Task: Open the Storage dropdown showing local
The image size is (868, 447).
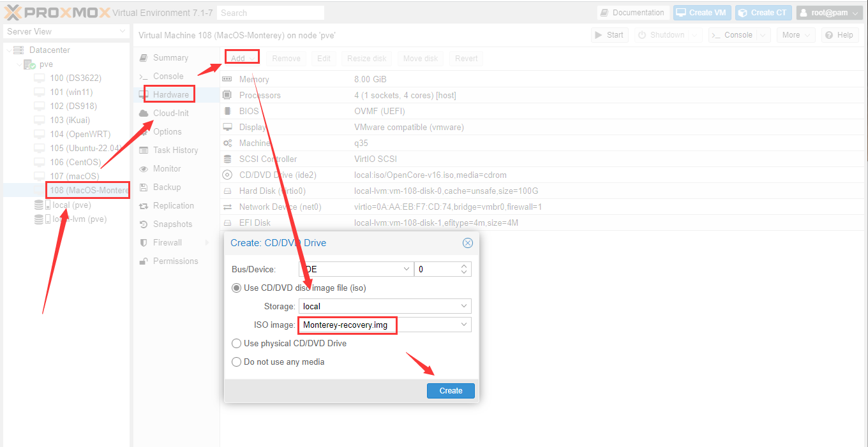Action: (465, 307)
